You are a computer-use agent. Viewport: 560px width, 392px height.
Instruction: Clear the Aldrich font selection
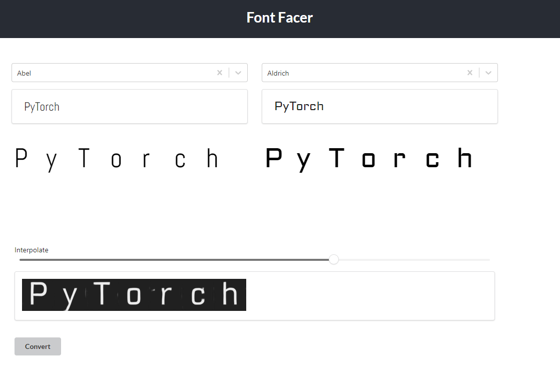pyautogui.click(x=469, y=73)
